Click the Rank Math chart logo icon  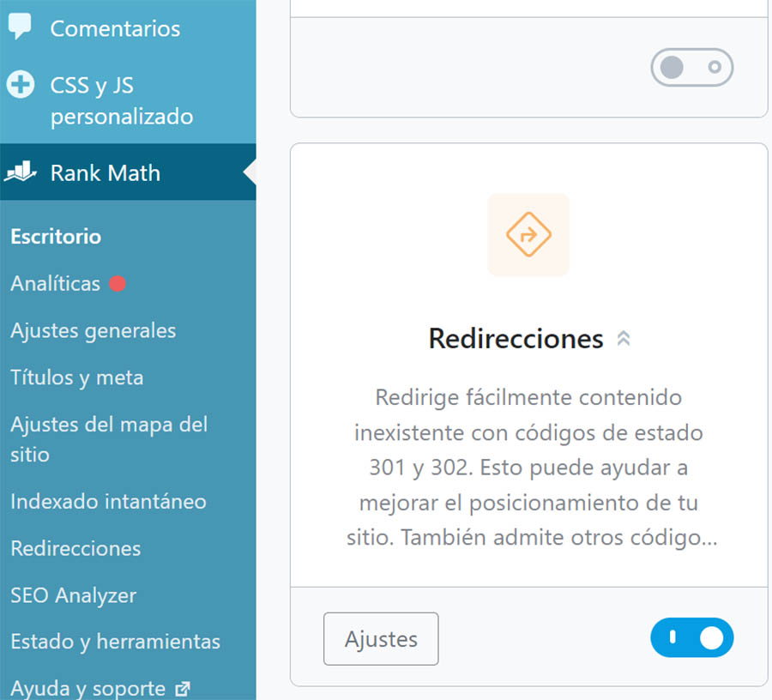pyautogui.click(x=21, y=172)
